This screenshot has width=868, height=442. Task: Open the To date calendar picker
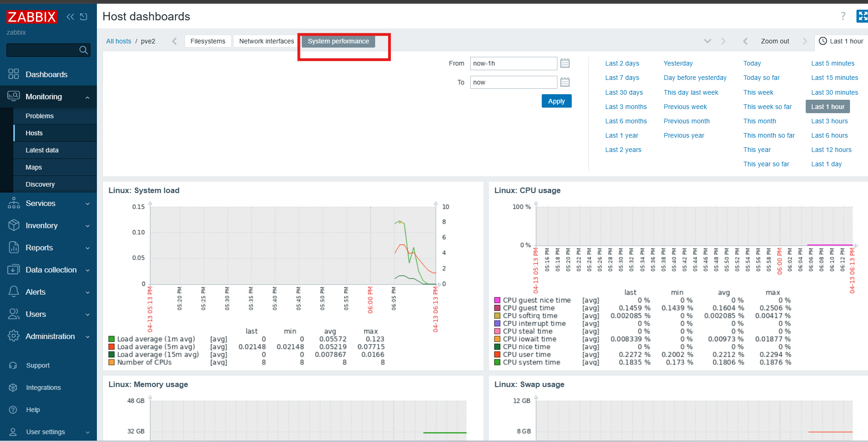pyautogui.click(x=565, y=82)
